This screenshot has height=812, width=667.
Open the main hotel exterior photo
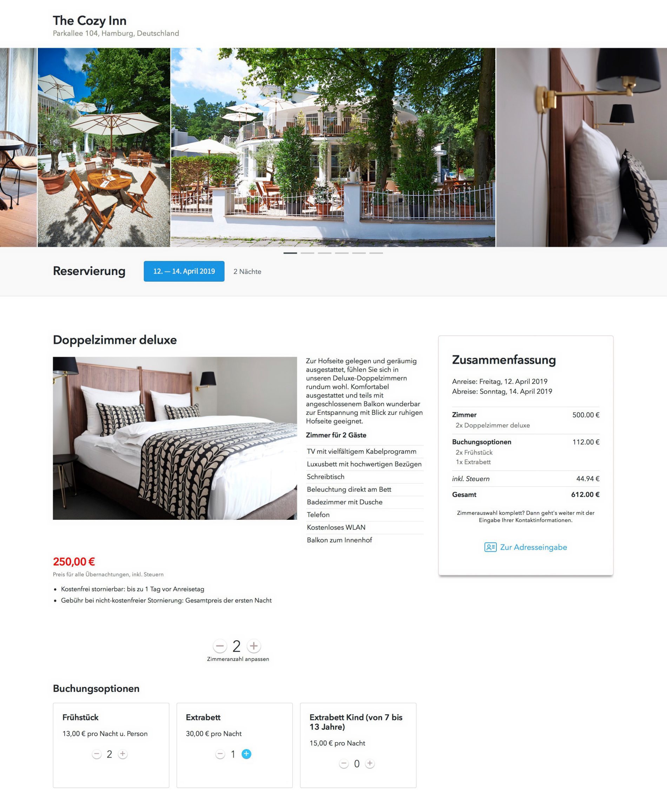click(x=333, y=147)
